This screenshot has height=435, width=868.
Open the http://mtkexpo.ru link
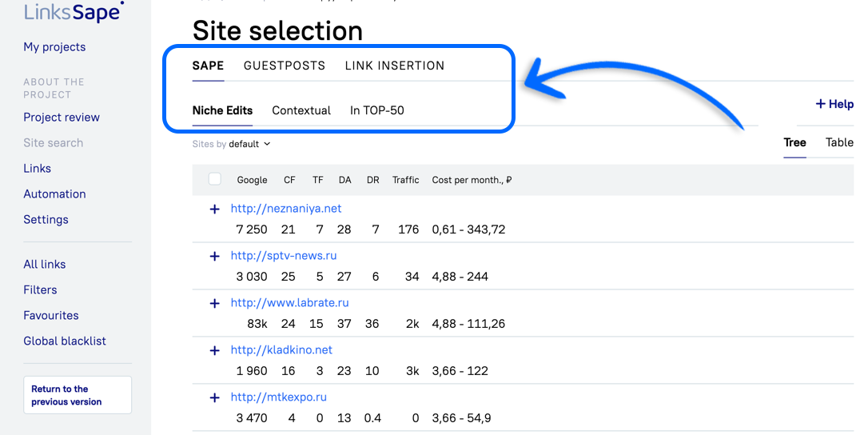(x=279, y=397)
